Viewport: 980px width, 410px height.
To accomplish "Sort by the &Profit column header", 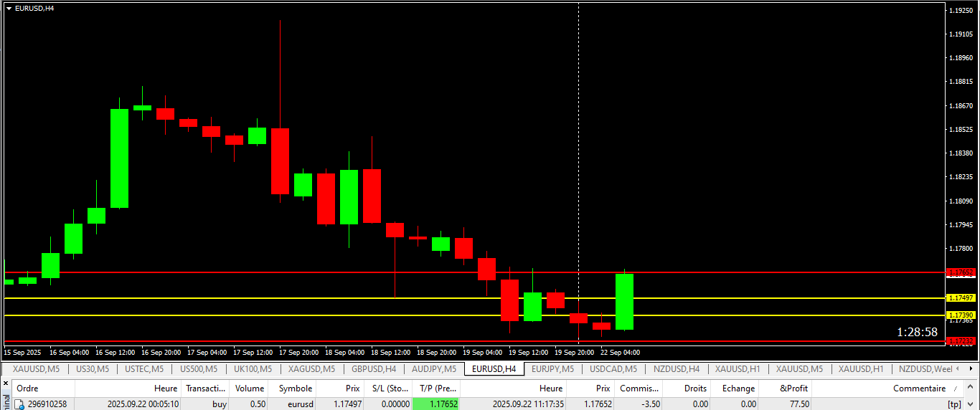I will coord(793,388).
